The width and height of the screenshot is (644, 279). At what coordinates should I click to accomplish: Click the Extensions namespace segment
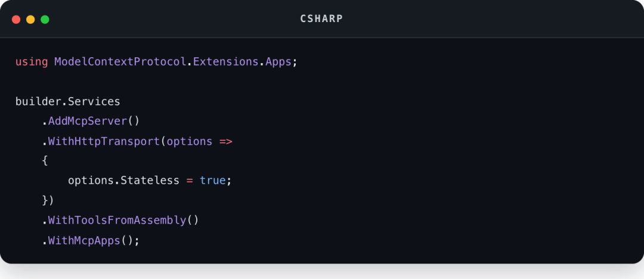click(226, 61)
